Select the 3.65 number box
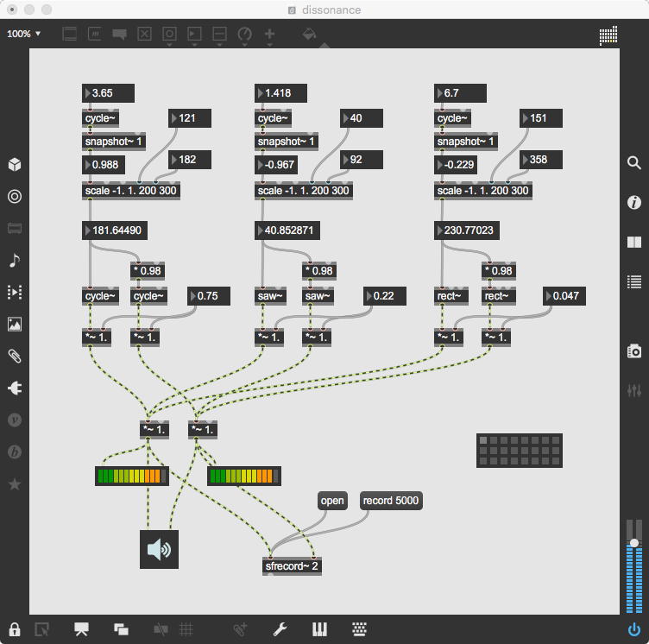This screenshot has height=644, width=649. pyautogui.click(x=108, y=93)
